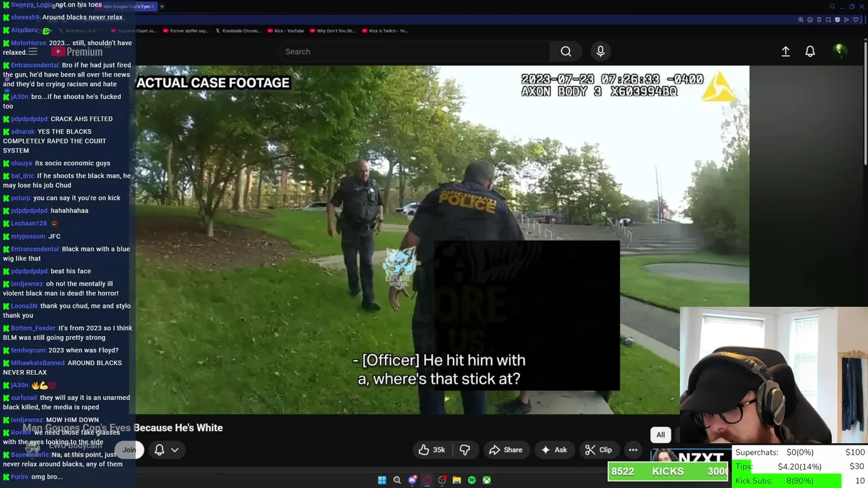This screenshot has height=488, width=868.
Task: Open the tab search icon in the title bar
Action: (832, 7)
